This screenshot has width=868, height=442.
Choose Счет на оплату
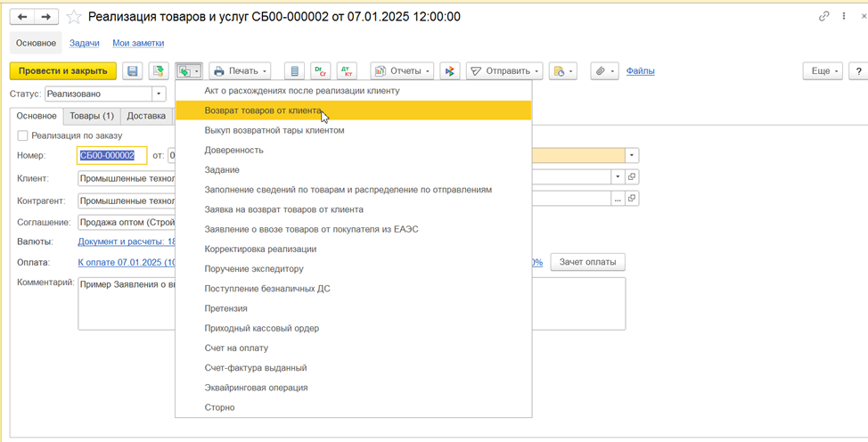coord(353,348)
